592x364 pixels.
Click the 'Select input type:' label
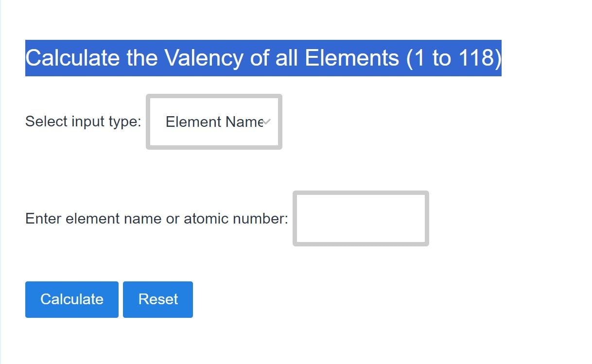[x=83, y=121]
